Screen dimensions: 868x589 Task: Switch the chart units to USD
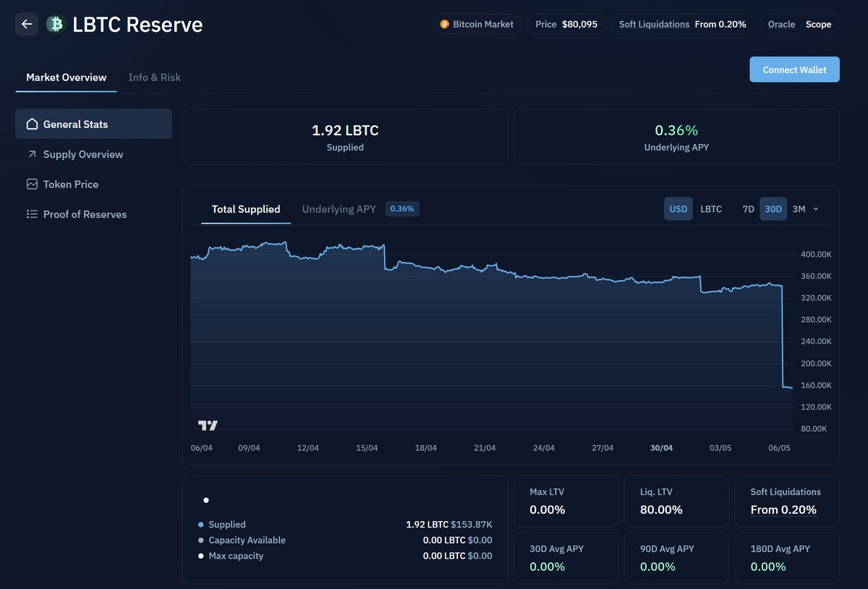pyautogui.click(x=678, y=209)
